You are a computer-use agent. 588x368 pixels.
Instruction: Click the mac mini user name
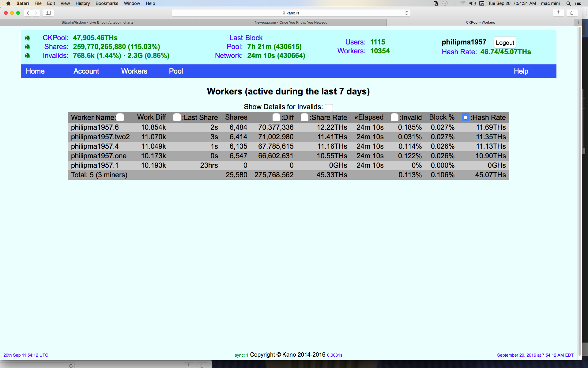pos(550,3)
